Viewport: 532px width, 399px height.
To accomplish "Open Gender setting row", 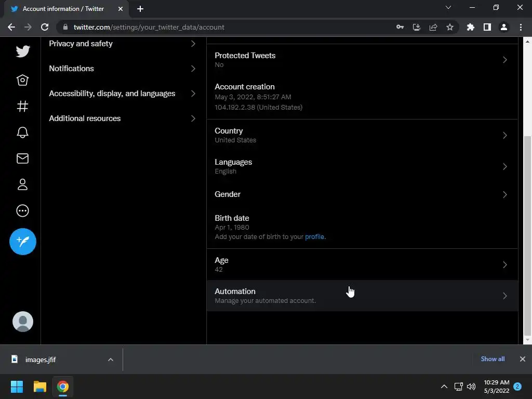I will coord(362,194).
